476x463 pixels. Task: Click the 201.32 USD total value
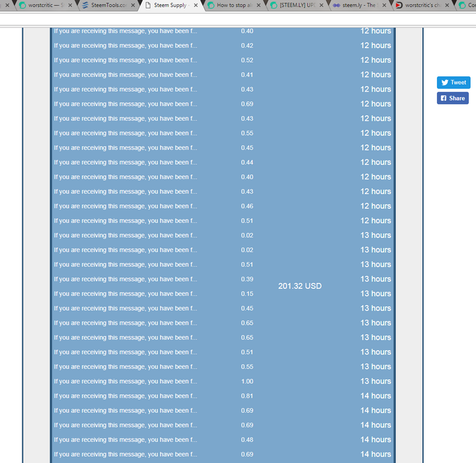pyautogui.click(x=299, y=286)
